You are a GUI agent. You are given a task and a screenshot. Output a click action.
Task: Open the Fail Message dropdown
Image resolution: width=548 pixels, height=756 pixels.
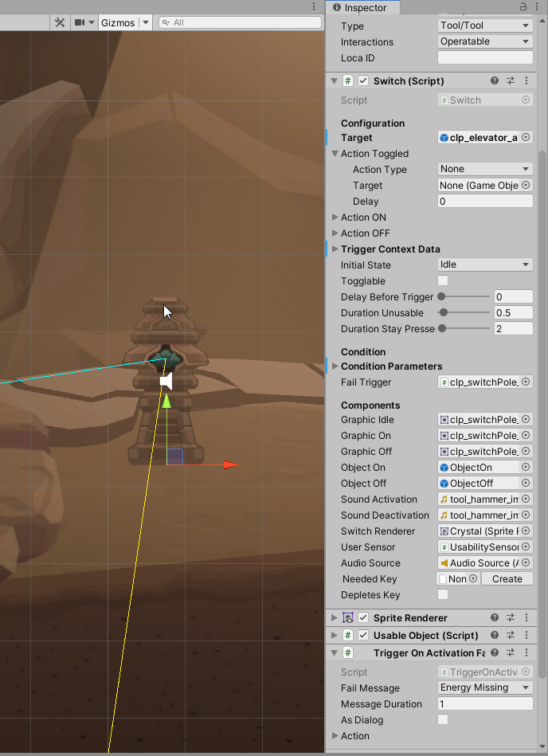[485, 687]
